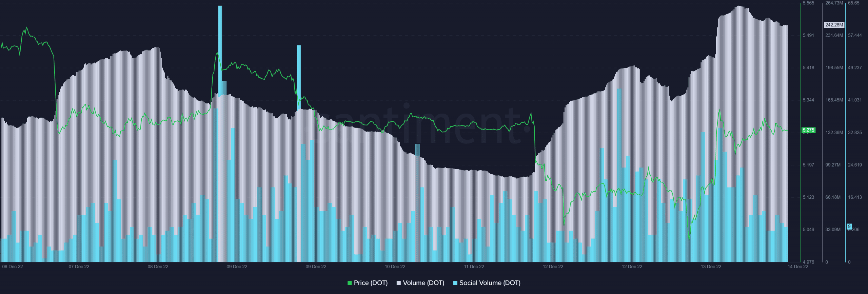
Task: Click the cyan Social Volume legend square
Action: 455,283
